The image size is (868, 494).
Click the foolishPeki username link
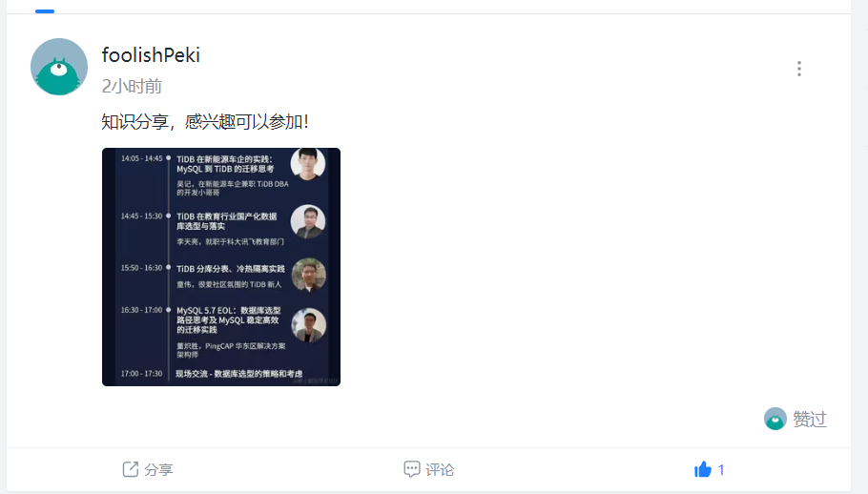[151, 54]
